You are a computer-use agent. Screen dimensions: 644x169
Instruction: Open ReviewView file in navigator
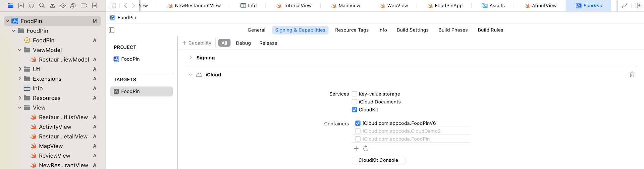click(x=54, y=156)
